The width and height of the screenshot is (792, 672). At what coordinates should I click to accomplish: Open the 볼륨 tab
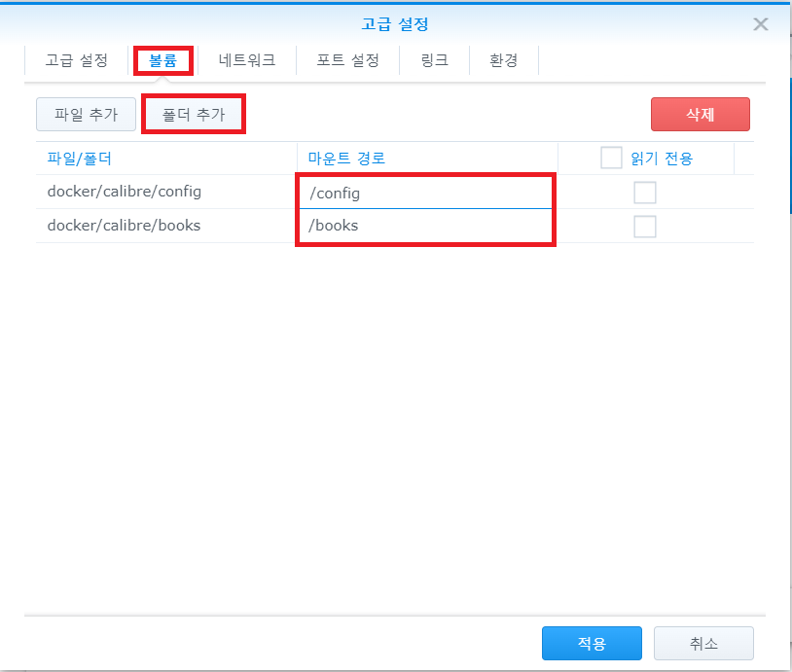point(162,60)
